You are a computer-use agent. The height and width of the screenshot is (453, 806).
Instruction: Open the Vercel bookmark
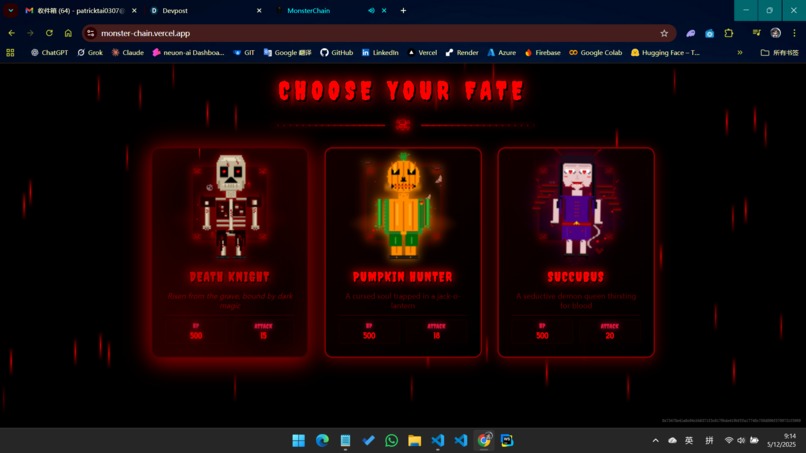coord(422,52)
